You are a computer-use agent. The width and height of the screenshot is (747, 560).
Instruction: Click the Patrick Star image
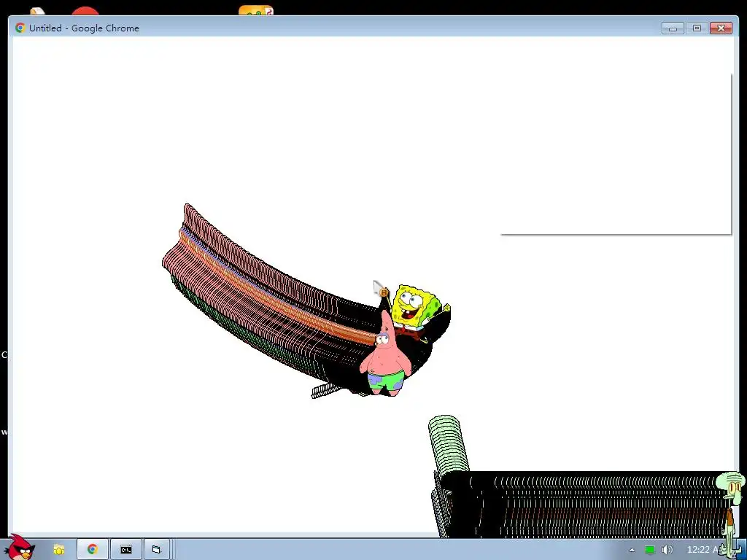[386, 355]
